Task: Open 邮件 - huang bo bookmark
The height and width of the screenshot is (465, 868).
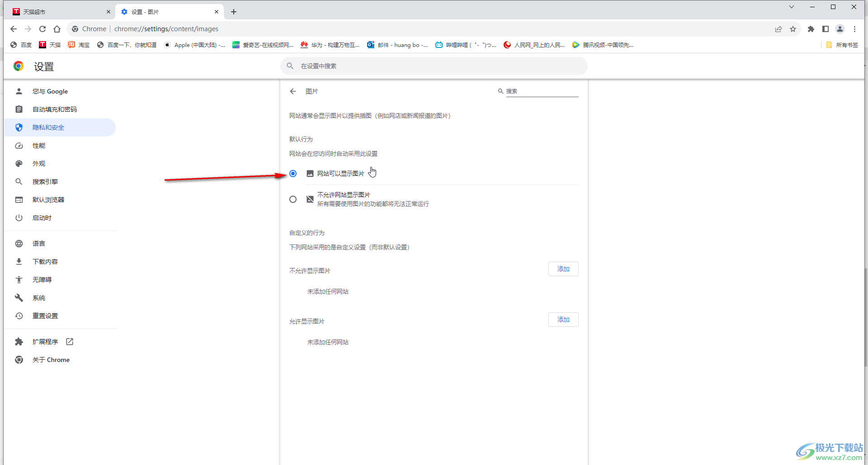Action: [x=397, y=45]
